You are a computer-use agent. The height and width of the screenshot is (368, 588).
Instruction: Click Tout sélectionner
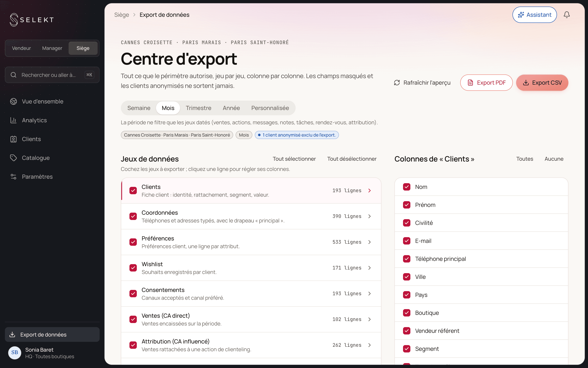click(294, 159)
